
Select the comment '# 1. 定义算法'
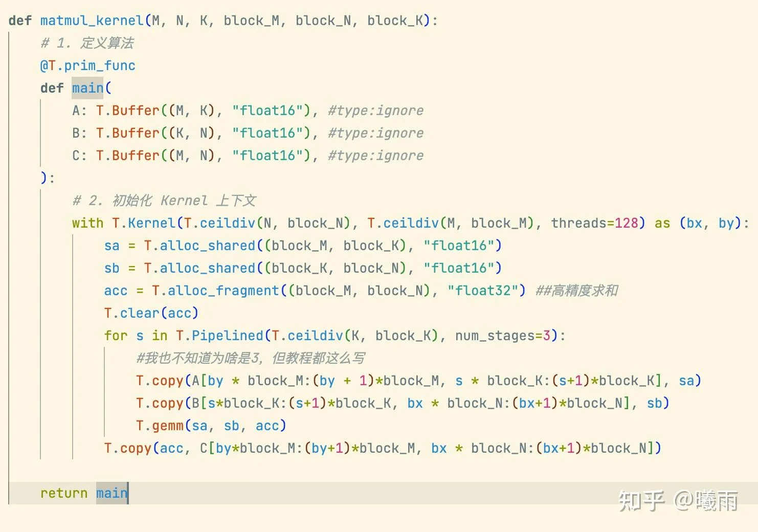(87, 43)
